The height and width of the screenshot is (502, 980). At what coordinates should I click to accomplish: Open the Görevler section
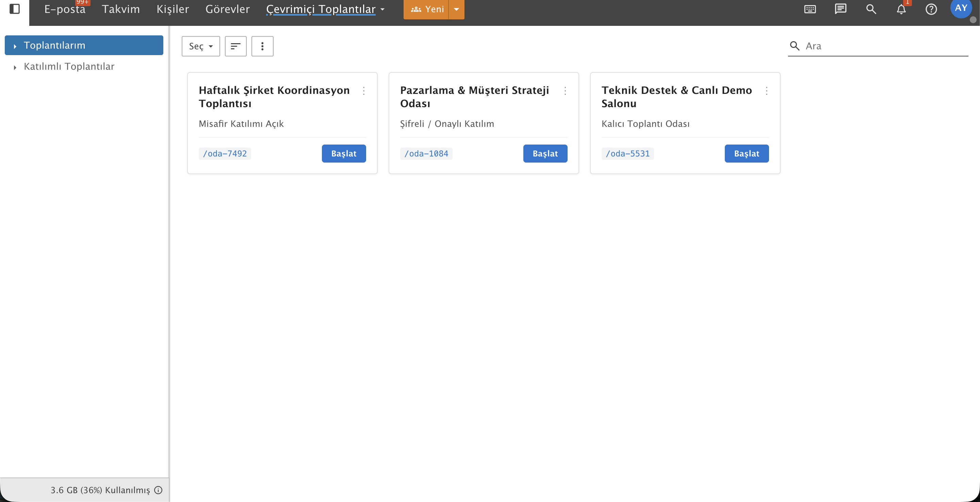[x=228, y=9]
